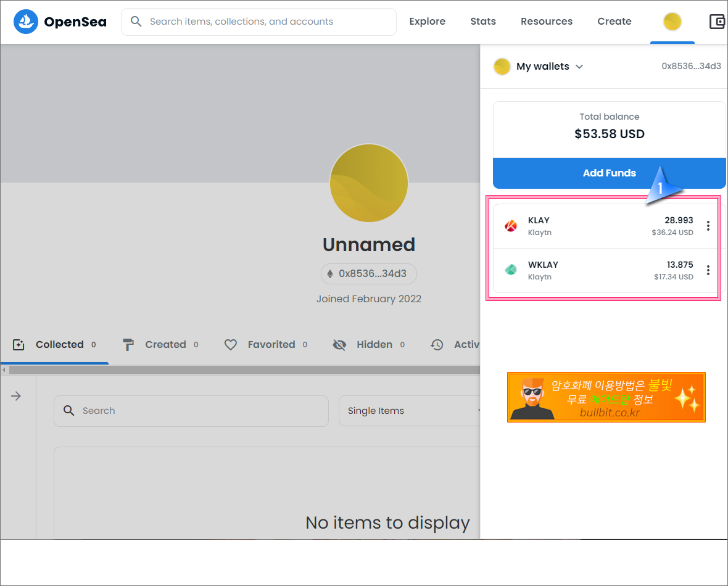
Task: Click the large profile picture
Action: (369, 183)
